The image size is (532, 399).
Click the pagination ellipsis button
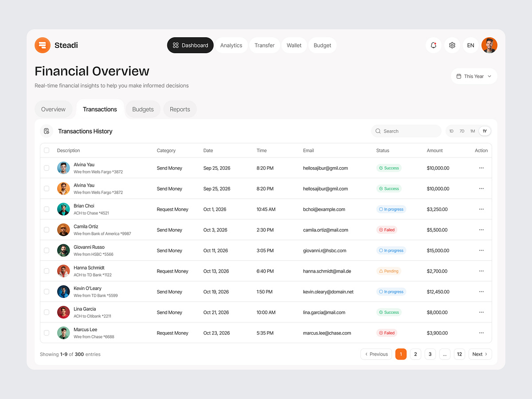[445, 354]
